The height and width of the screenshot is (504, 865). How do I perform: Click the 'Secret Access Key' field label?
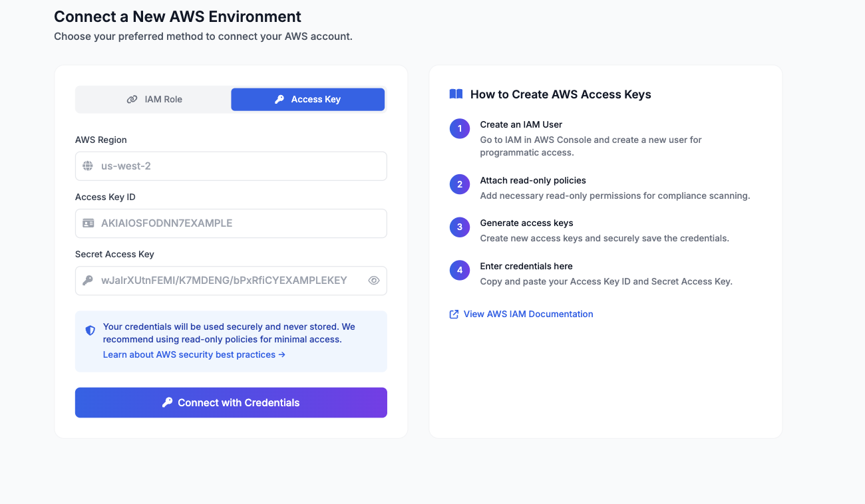(x=114, y=255)
